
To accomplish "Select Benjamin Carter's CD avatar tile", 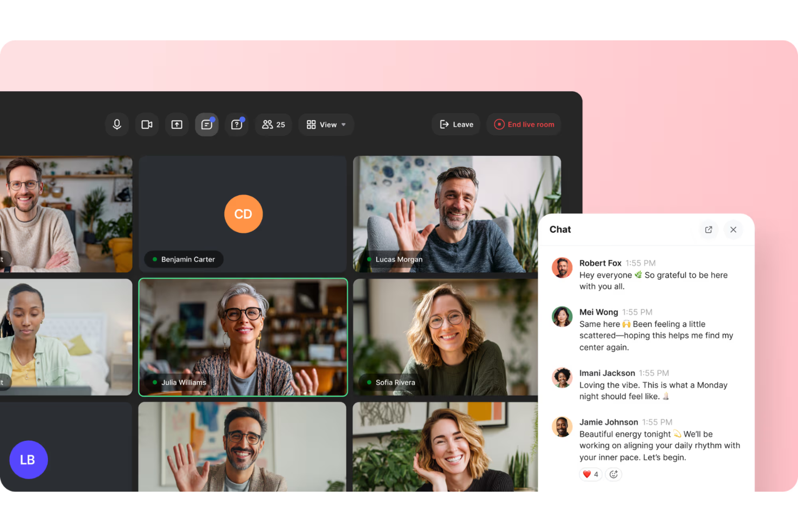I will coord(243,214).
